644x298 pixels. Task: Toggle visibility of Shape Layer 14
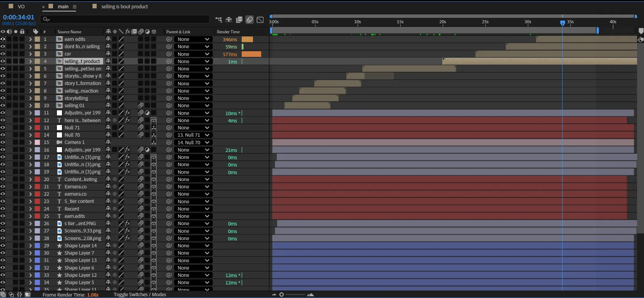click(x=3, y=246)
